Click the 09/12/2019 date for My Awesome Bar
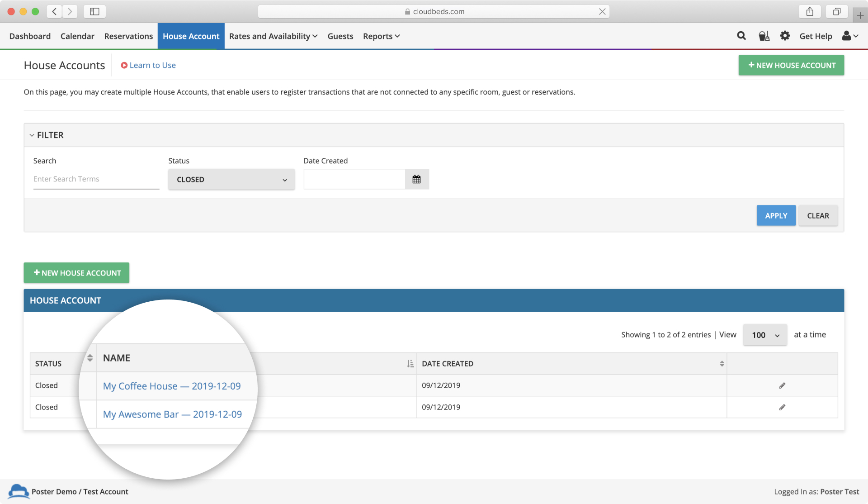868x504 pixels. 441,407
